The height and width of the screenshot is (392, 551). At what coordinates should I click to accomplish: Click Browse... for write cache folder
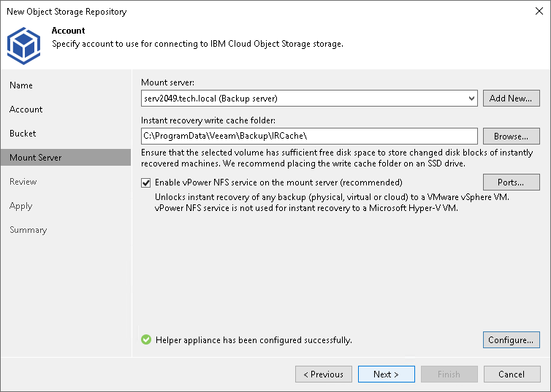[x=512, y=137]
